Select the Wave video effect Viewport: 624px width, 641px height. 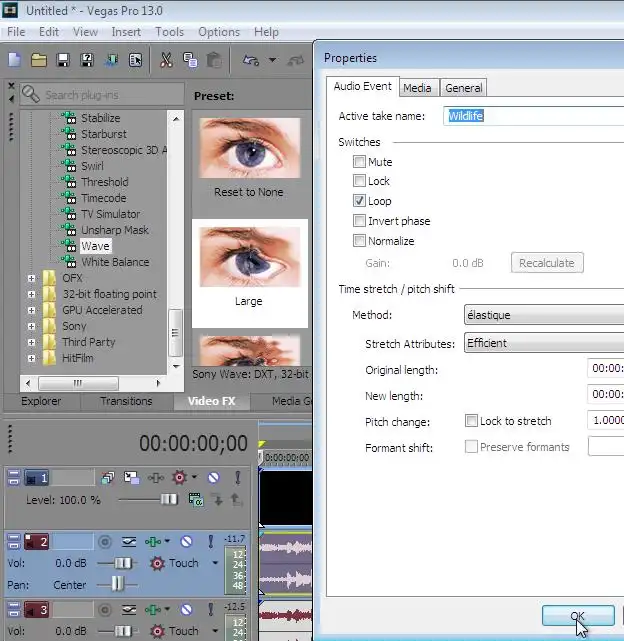tap(95, 246)
